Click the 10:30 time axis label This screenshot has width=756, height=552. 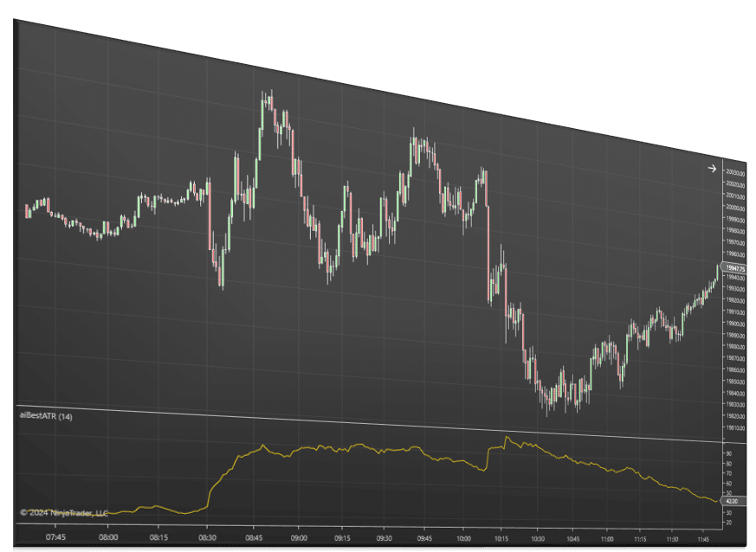[x=538, y=539]
